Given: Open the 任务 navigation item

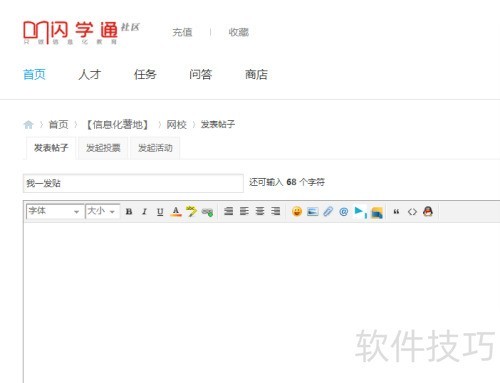Looking at the screenshot, I should [145, 74].
